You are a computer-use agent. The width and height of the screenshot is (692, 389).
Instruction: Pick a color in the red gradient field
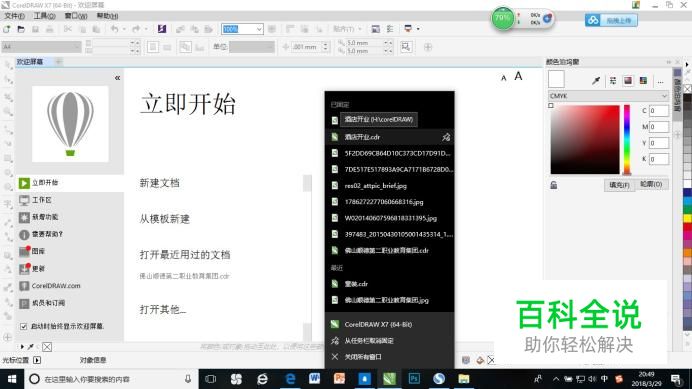585,140
